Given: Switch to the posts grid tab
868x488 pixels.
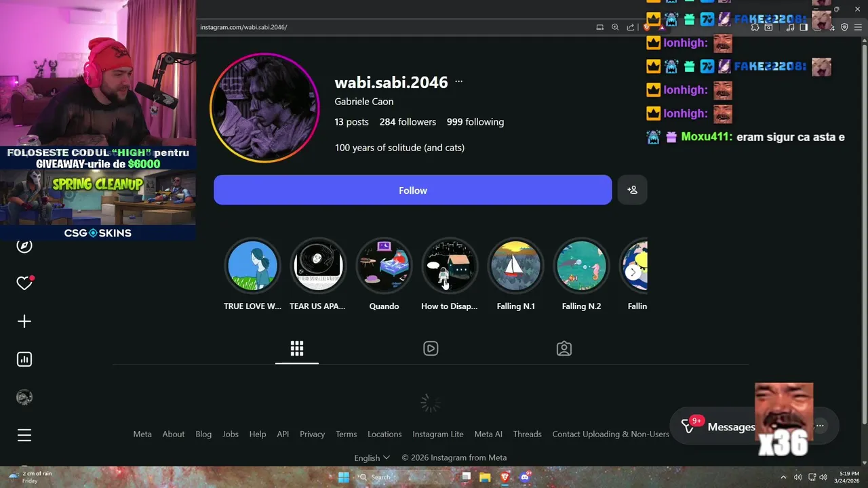Looking at the screenshot, I should pos(297,348).
